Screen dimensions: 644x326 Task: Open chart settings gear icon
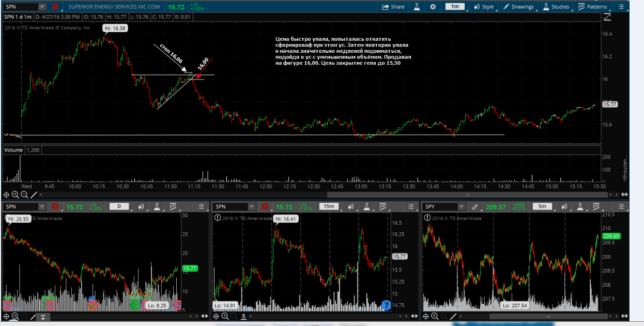coord(433,7)
